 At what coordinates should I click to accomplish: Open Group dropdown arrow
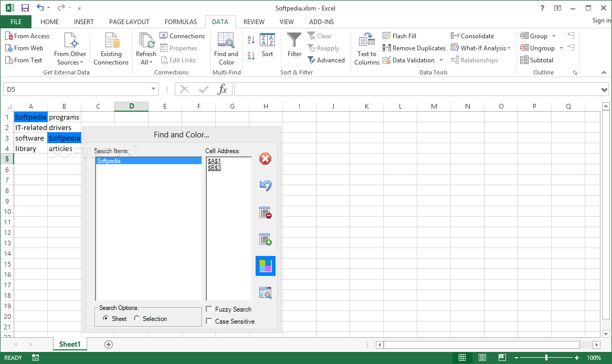[x=554, y=36]
